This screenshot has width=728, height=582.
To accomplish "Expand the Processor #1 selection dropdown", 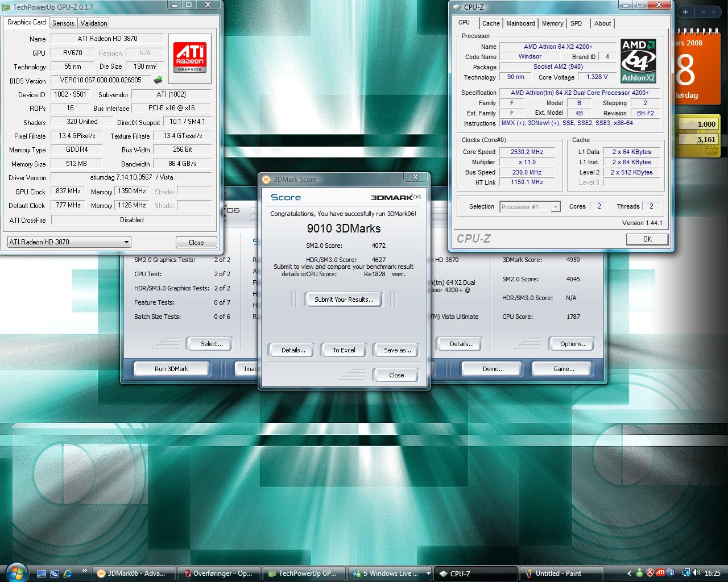I will point(556,207).
